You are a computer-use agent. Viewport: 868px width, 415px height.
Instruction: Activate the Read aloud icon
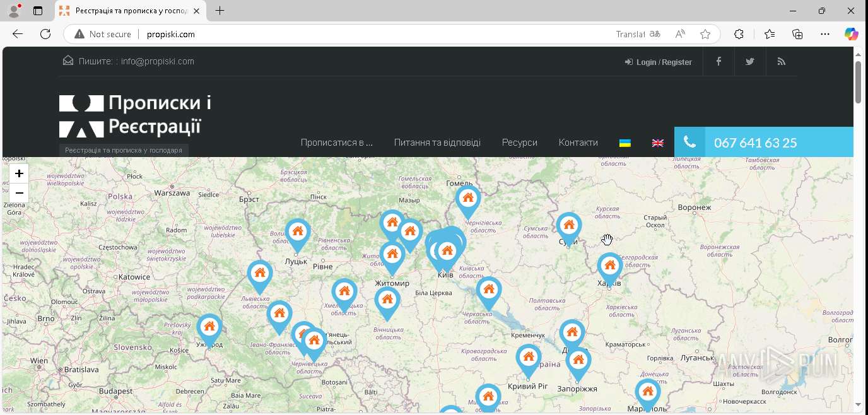680,34
